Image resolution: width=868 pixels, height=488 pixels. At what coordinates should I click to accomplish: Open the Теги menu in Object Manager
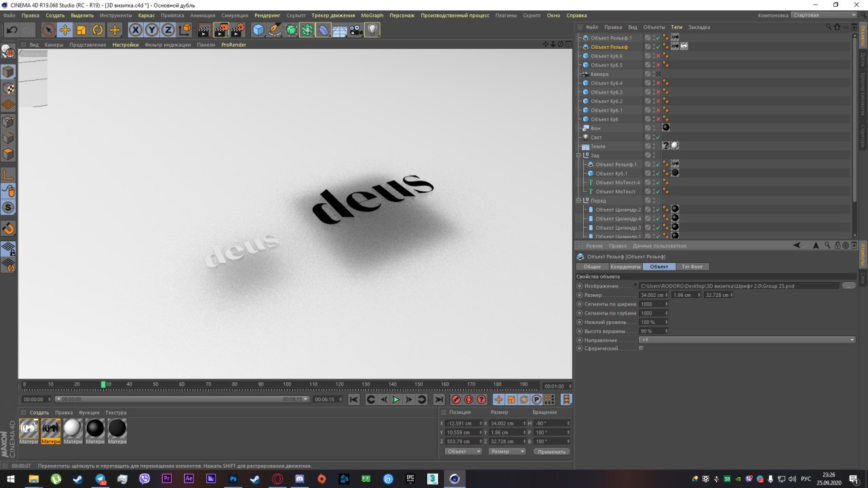pos(676,27)
